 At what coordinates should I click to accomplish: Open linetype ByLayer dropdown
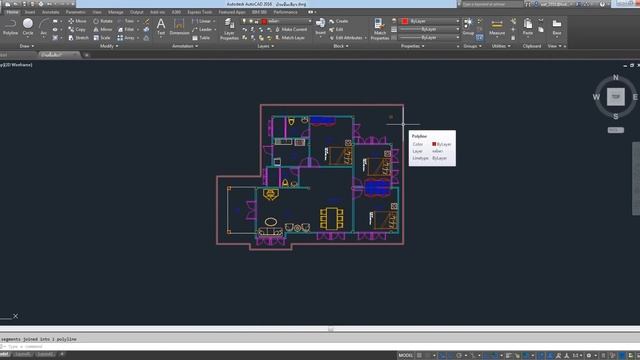(429, 38)
